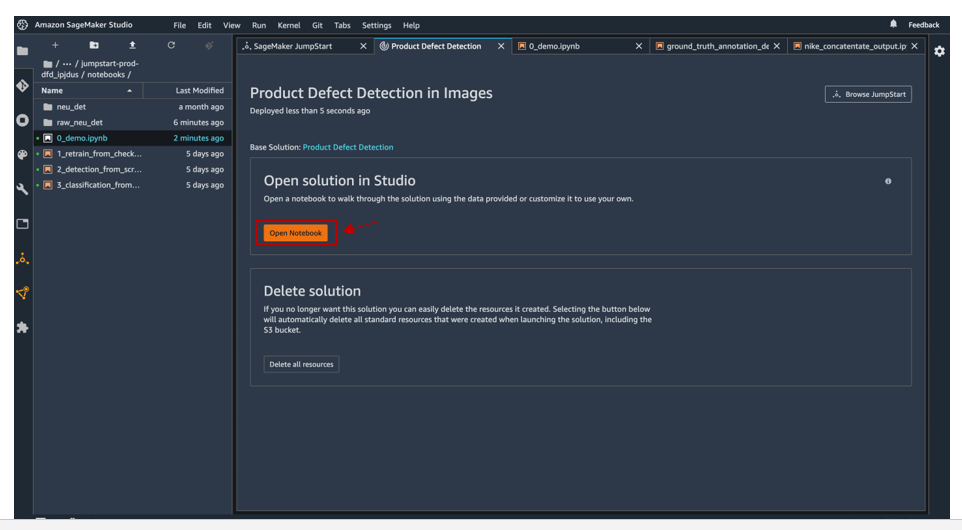962x530 pixels.
Task: Click the Open Notebook button
Action: point(296,233)
